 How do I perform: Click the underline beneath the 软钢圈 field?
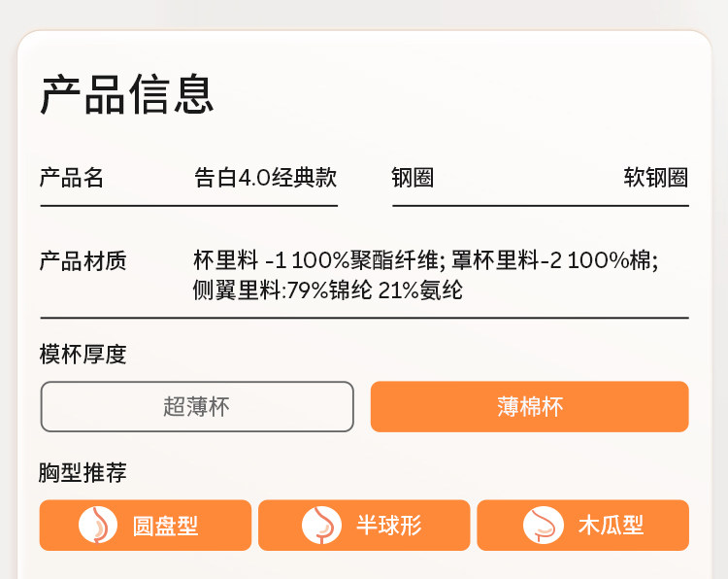tap(541, 206)
